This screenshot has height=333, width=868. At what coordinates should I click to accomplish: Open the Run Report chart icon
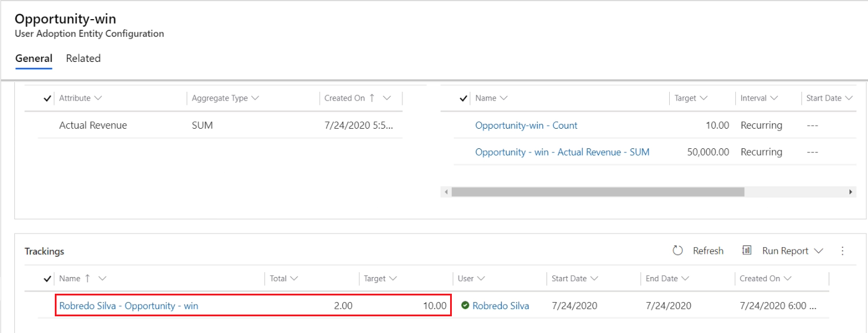click(747, 250)
